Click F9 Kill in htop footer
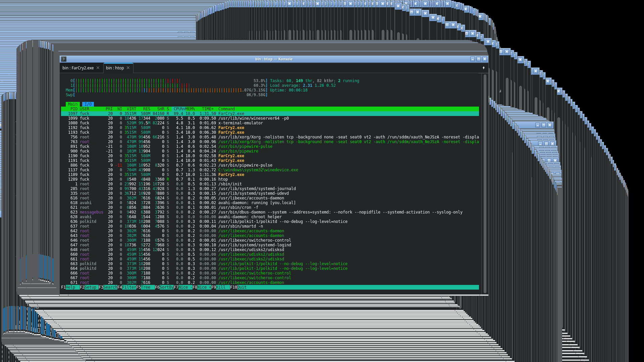This screenshot has width=644, height=362. click(221, 287)
